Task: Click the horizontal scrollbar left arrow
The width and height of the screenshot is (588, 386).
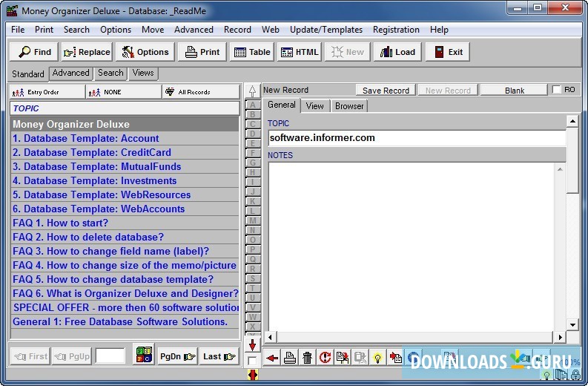Action: (271, 337)
